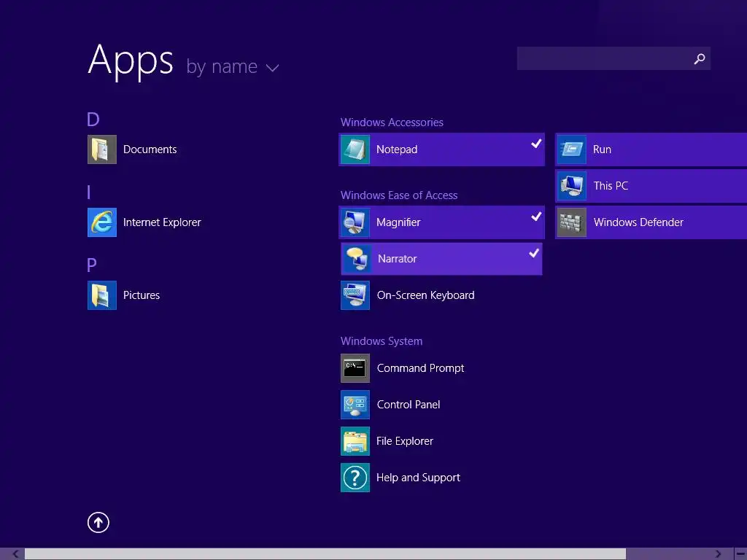This screenshot has height=560, width=747.
Task: Select the 'Help and Support' label
Action: coord(418,478)
